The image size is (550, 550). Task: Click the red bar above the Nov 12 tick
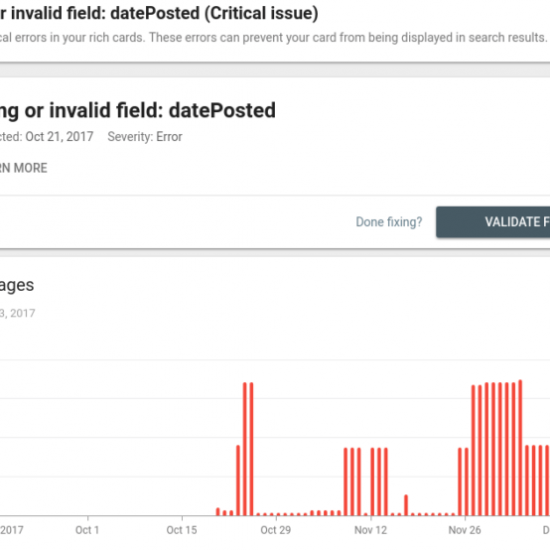pyautogui.click(x=373, y=482)
